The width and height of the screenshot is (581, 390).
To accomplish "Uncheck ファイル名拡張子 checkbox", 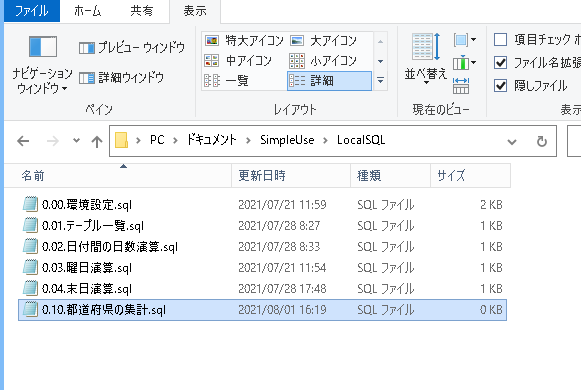I will coord(501,63).
